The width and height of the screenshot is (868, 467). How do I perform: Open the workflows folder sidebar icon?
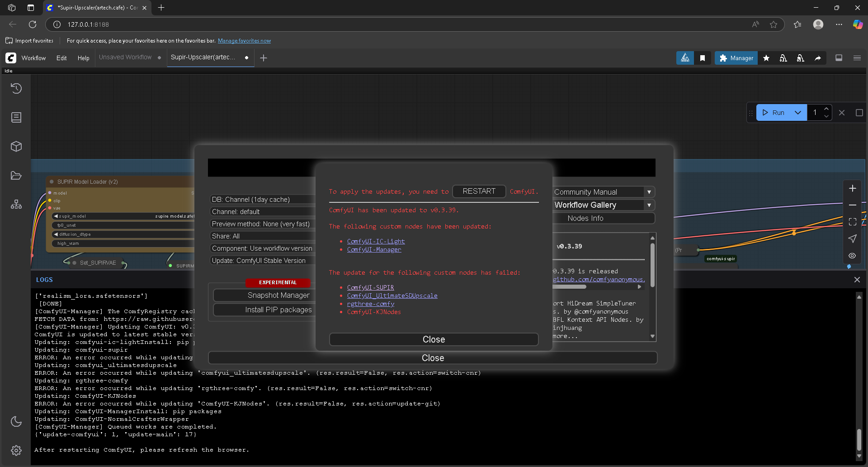(x=16, y=176)
